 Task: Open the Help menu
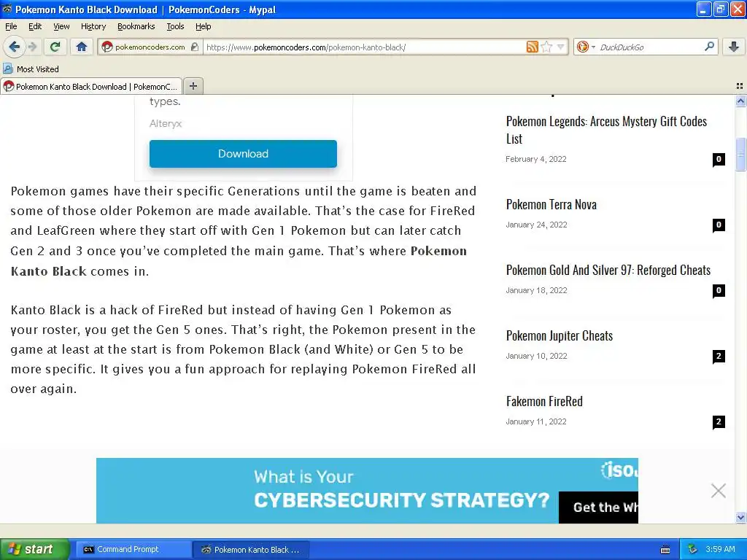click(x=203, y=26)
